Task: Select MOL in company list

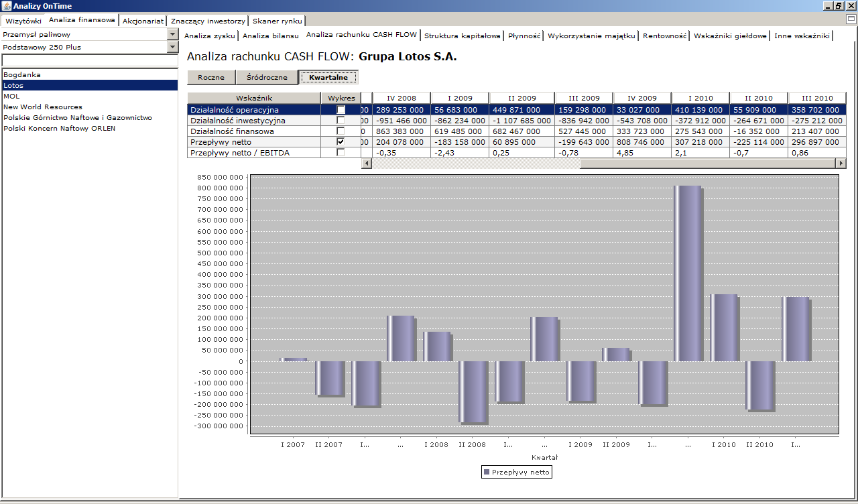Action: [x=90, y=96]
